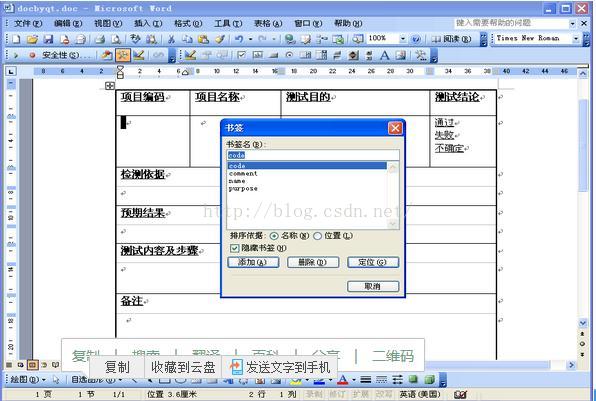Choose sort by Location radio button
Viewport: 596px width, 401px height.
(317, 236)
